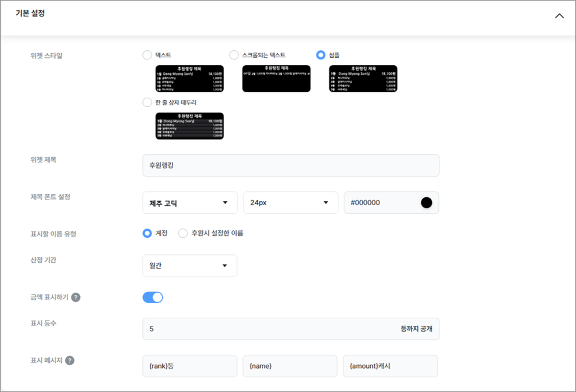Toggle the 금액 표시하기 switch
The image size is (576, 392).
(x=153, y=297)
